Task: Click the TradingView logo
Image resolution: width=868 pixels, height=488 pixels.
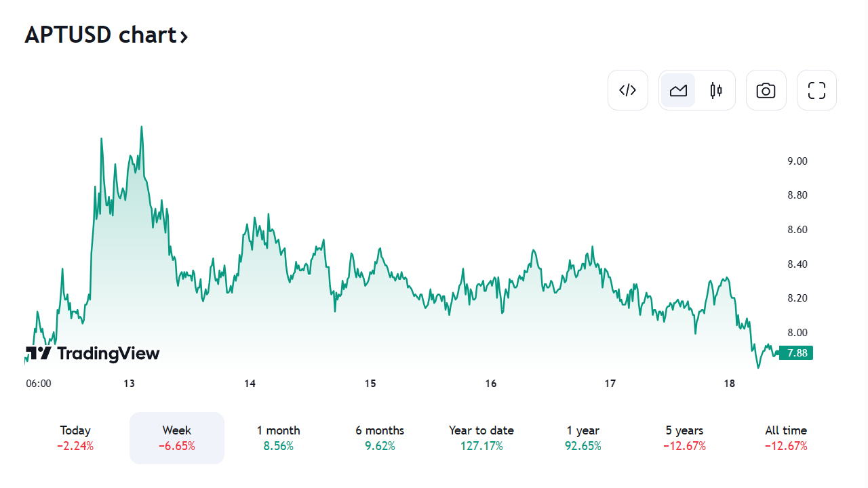Action: 93,353
